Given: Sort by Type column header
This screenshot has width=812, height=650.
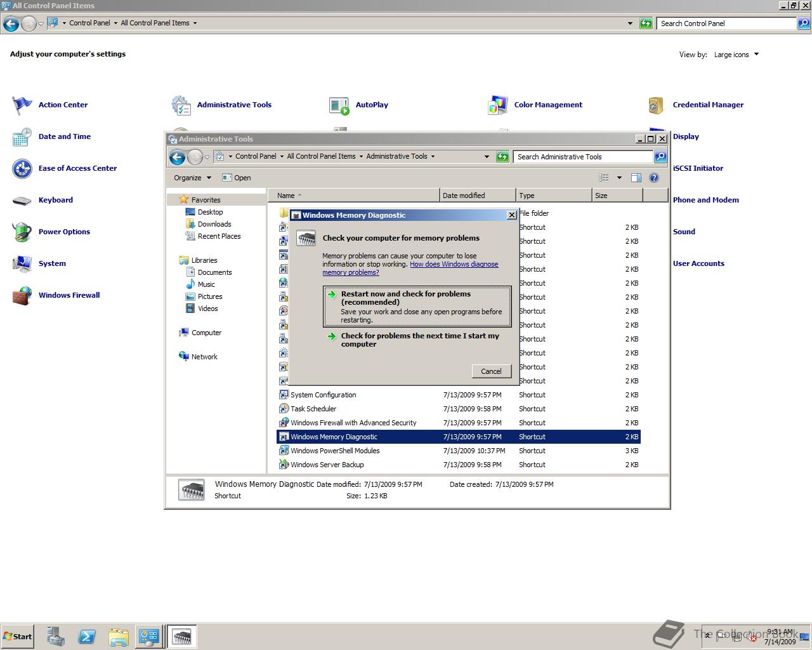Looking at the screenshot, I should [553, 196].
